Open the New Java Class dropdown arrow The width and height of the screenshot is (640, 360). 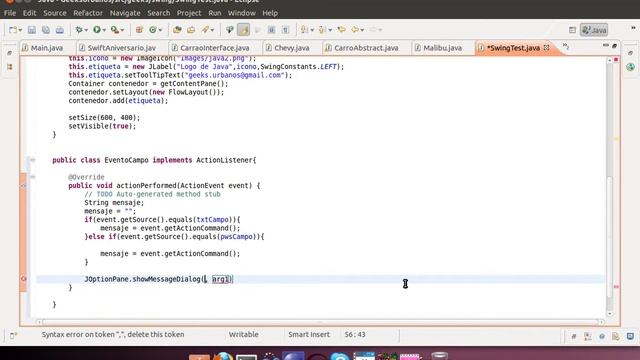pos(160,30)
